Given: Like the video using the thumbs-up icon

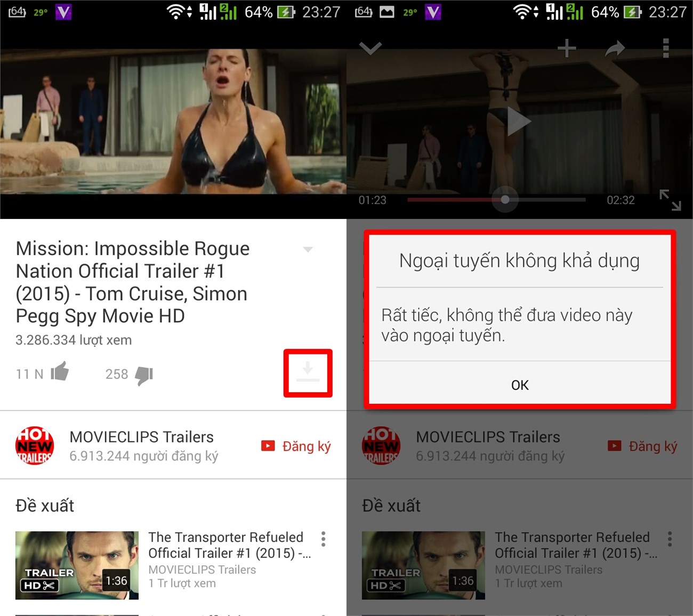Looking at the screenshot, I should point(60,371).
